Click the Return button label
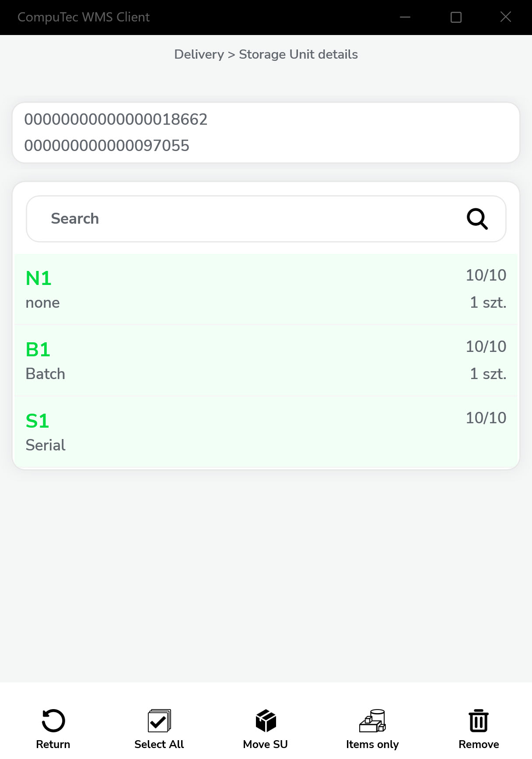 [53, 744]
